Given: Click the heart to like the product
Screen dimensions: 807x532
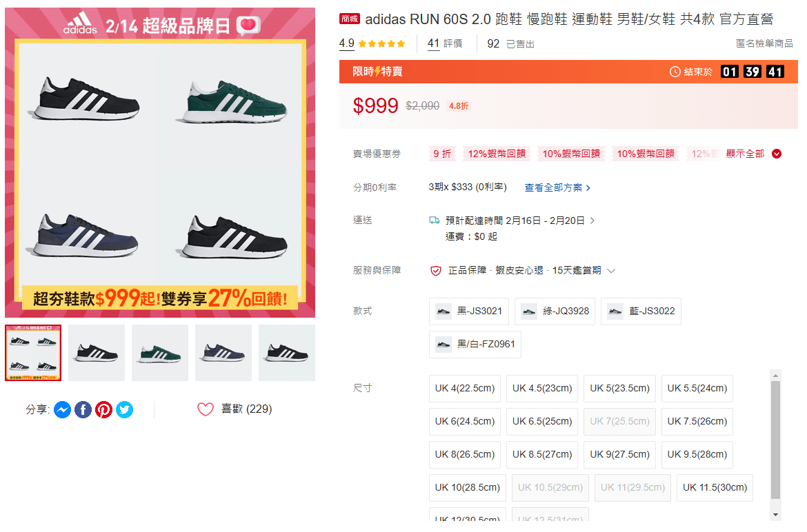Looking at the screenshot, I should [x=205, y=409].
